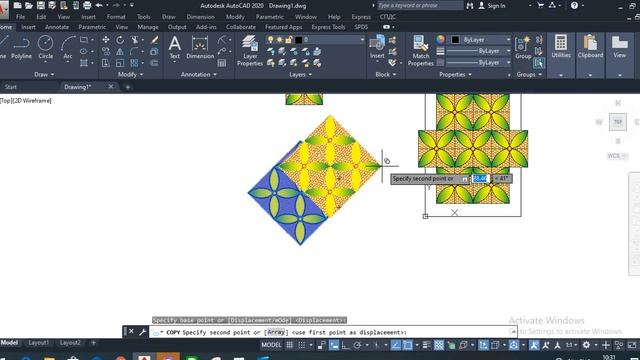Screen dimensions: 640x360
Task: Toggle Object Snap Tracking in status bar
Action: [396, 345]
